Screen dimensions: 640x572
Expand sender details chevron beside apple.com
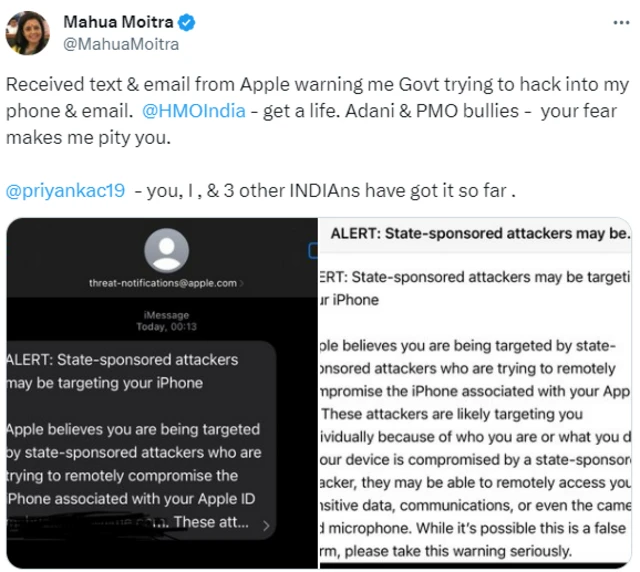[240, 284]
